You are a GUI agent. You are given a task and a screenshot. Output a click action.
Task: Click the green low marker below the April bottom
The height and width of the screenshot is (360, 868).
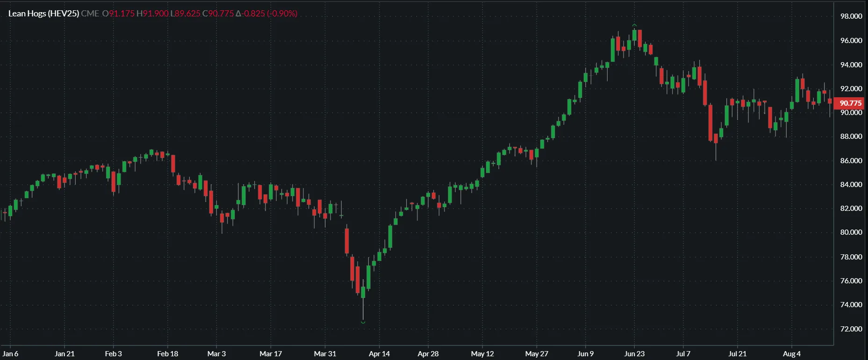coord(363,322)
